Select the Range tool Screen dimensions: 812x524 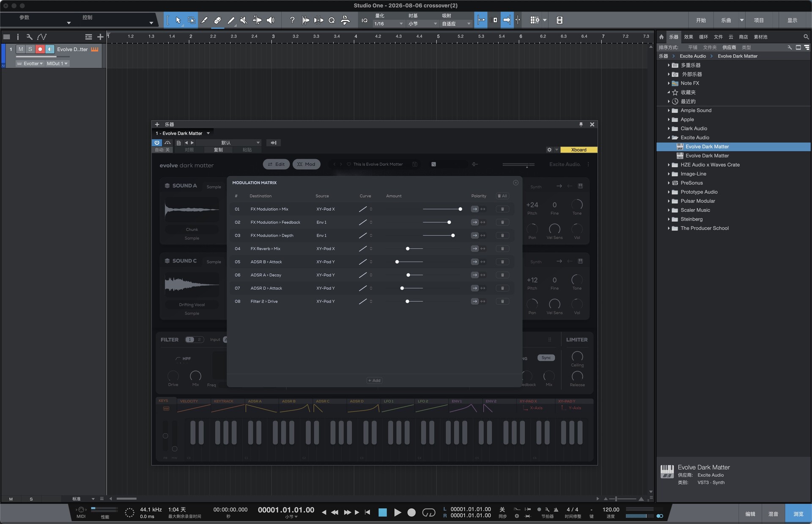[x=192, y=20]
